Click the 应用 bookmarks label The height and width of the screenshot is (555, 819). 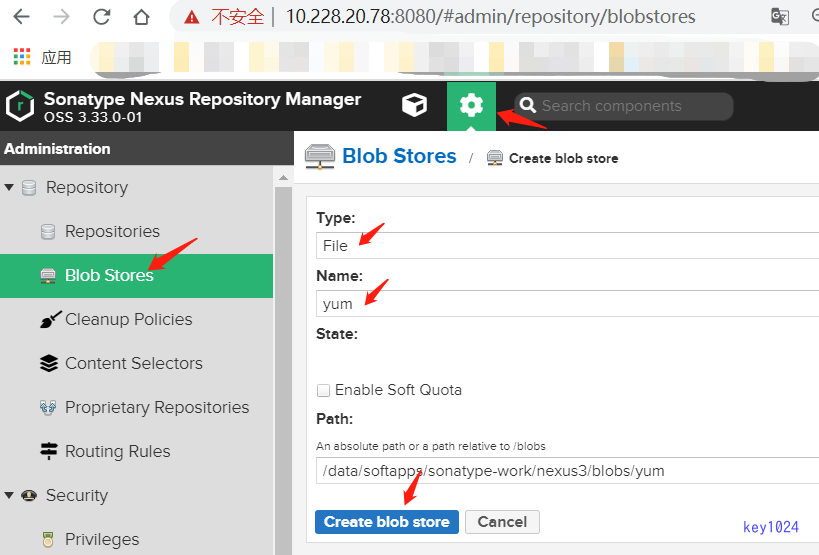(56, 57)
